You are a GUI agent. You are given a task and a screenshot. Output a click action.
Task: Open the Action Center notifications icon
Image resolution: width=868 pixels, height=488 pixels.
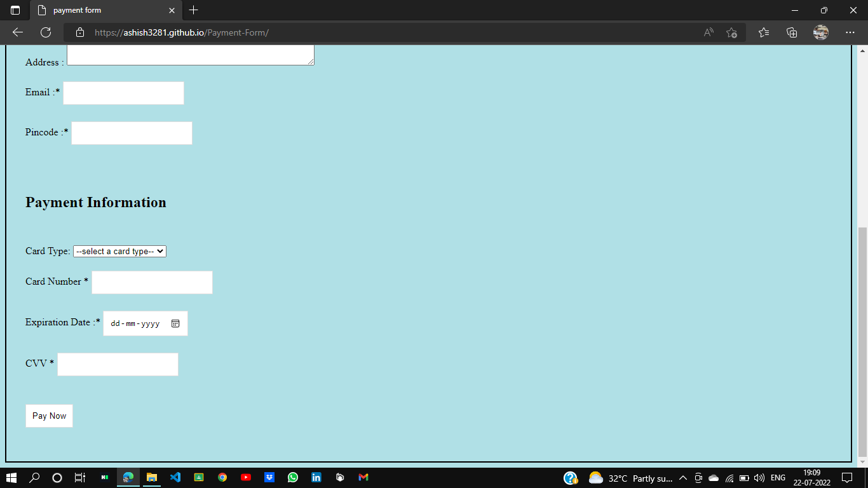[847, 478]
